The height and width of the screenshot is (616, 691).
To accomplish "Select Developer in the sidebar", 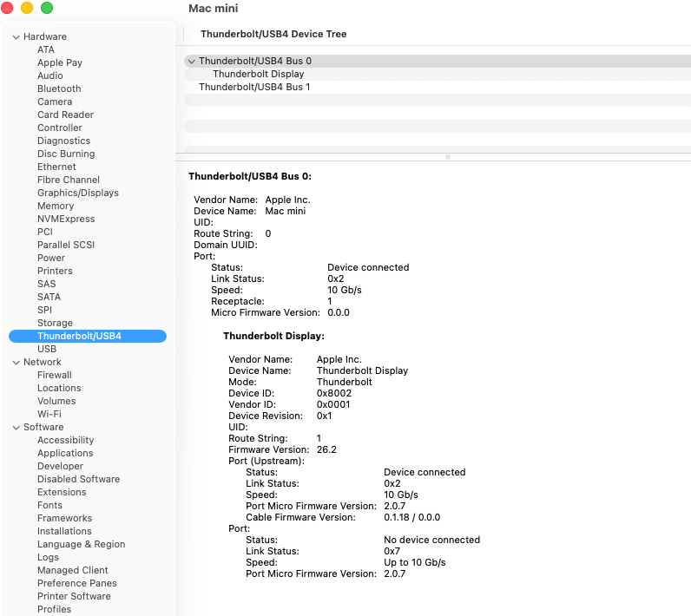I will coord(61,466).
